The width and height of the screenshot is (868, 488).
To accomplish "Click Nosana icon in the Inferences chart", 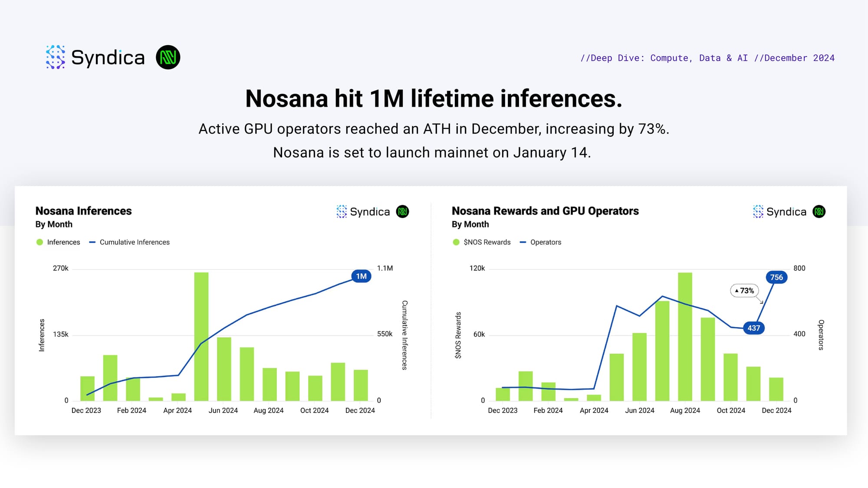I will (403, 212).
